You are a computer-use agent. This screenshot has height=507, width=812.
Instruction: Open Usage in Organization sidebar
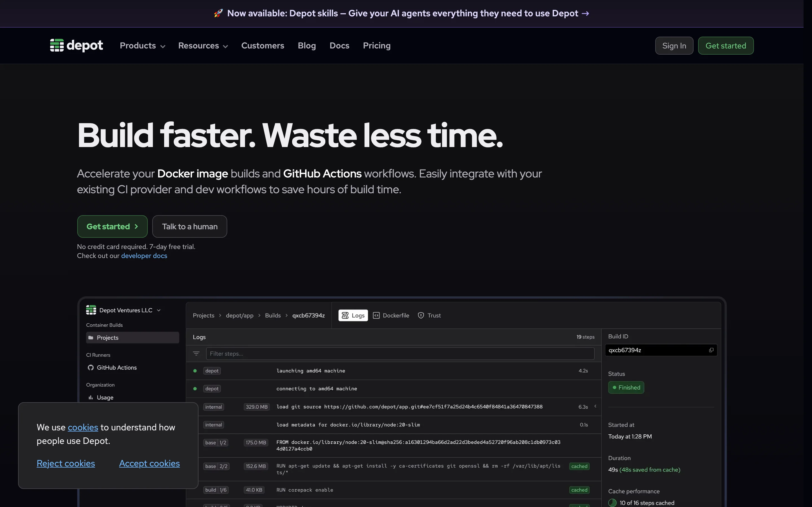coord(105,397)
